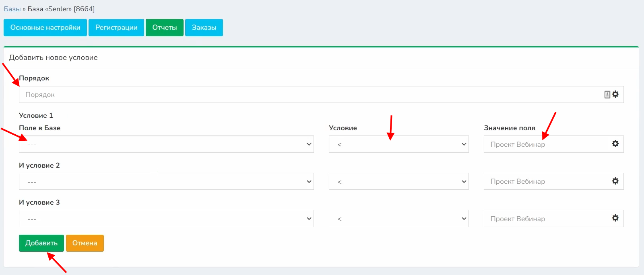
Task: Open field dropdown for И условие 3
Action: click(x=166, y=219)
